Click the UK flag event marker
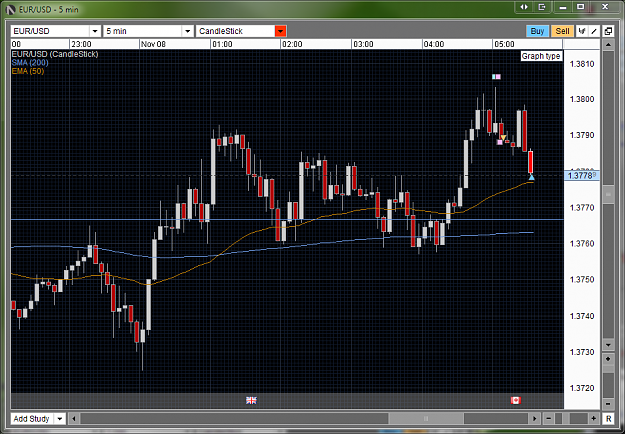Image resolution: width=625 pixels, height=434 pixels. pos(251,401)
